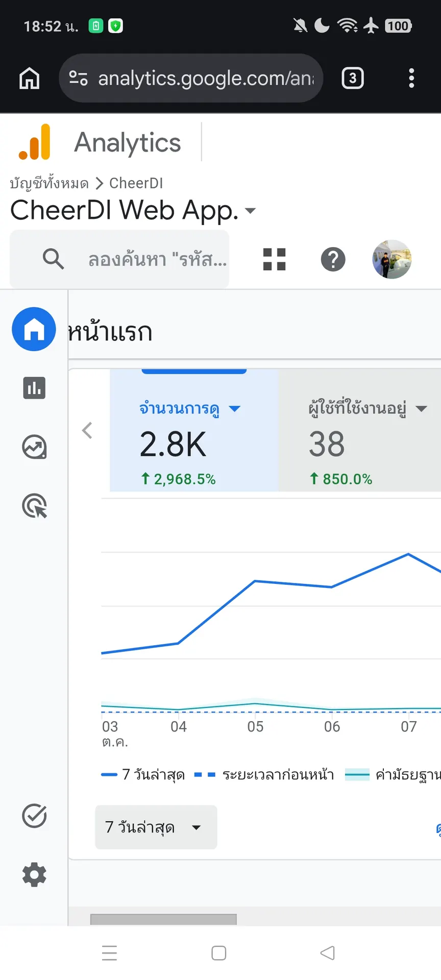The height and width of the screenshot is (980, 441).
Task: Click the 7 วันล่าสุด legend entry
Action: pos(143,775)
